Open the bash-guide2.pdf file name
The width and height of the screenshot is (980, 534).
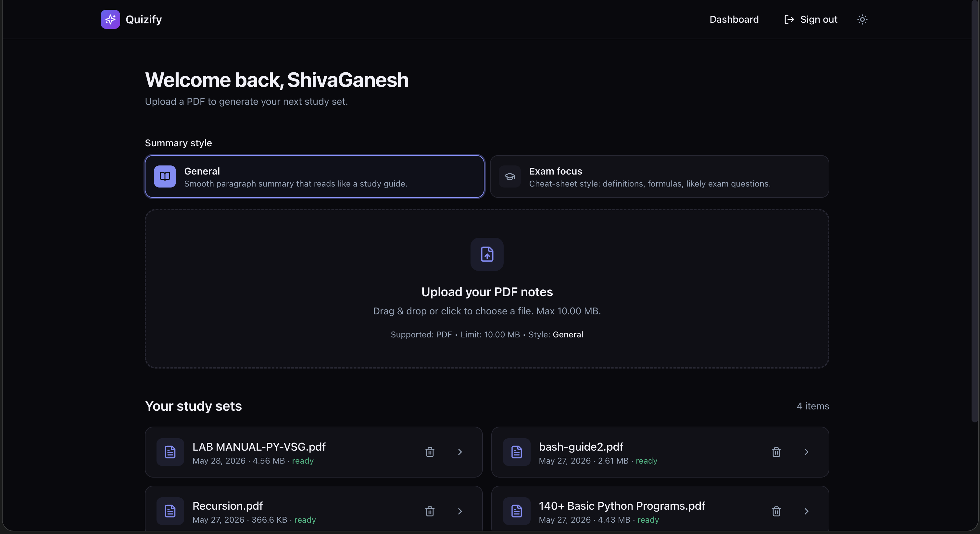tap(581, 447)
